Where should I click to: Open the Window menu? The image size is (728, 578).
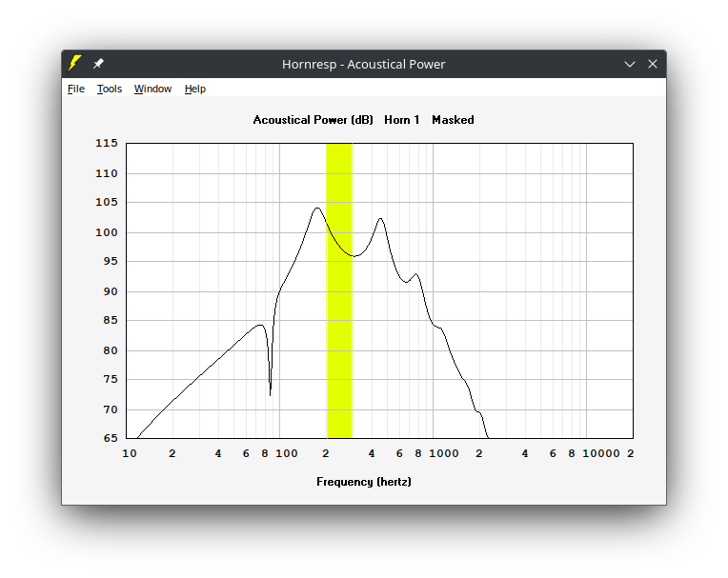(152, 89)
